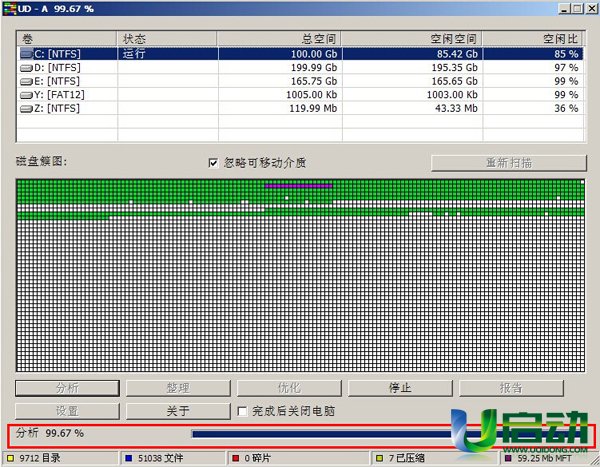Viewport: 600px width, 467px height.
Task: Select the D: [NTFS] volume row
Action: 301,68
